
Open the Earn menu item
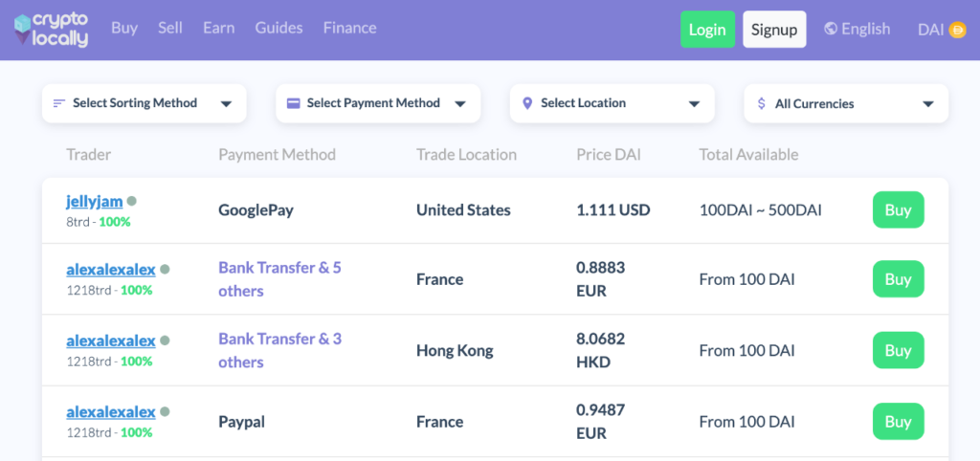click(x=218, y=28)
